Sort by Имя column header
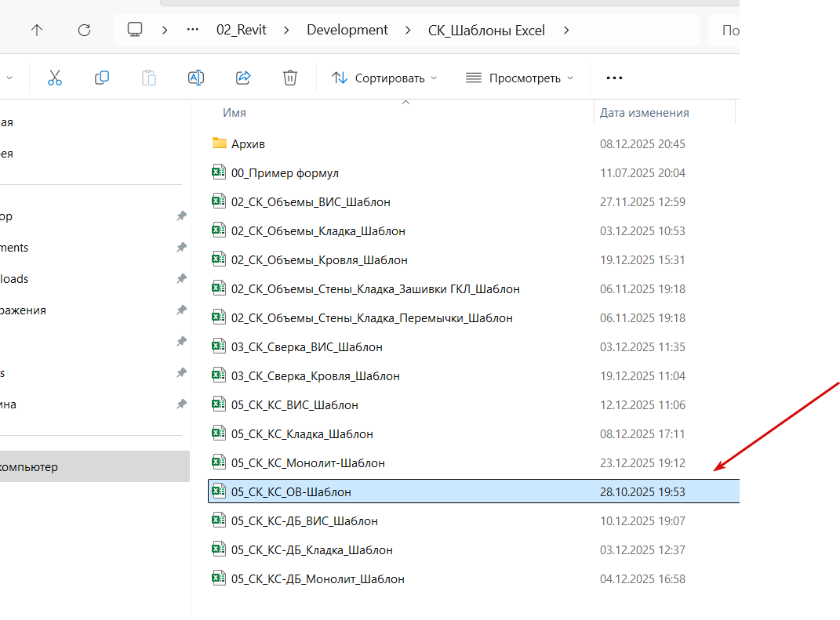The image size is (840, 620). 235,112
